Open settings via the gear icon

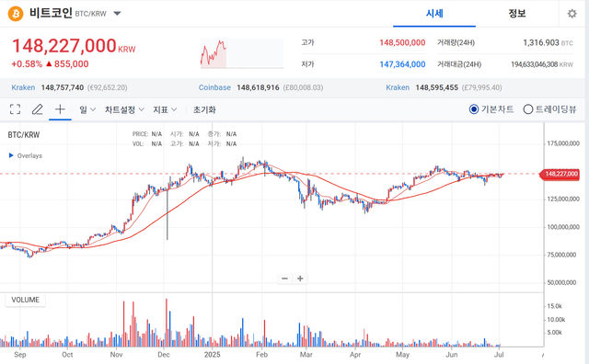click(572, 14)
